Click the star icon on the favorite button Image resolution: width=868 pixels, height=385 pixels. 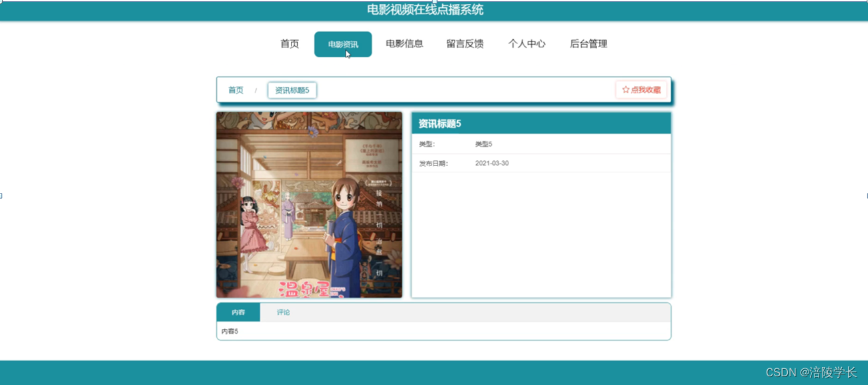pyautogui.click(x=624, y=89)
